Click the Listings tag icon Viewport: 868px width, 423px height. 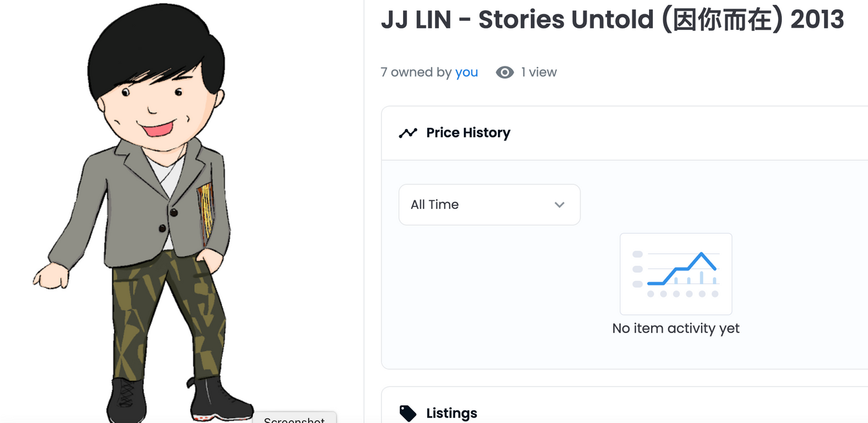[x=408, y=413]
